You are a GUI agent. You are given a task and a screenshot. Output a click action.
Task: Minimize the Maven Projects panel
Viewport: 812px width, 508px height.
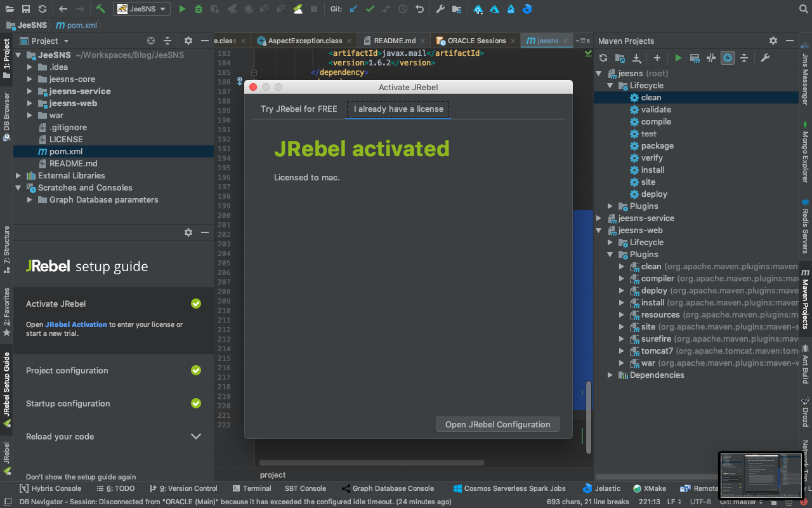click(x=790, y=41)
